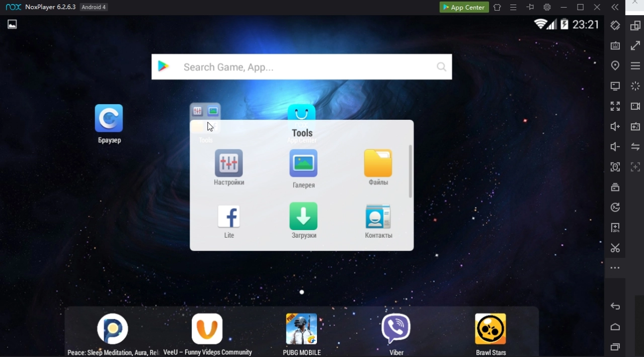Click the add APK file icon
The width and height of the screenshot is (644, 357).
pos(615,228)
